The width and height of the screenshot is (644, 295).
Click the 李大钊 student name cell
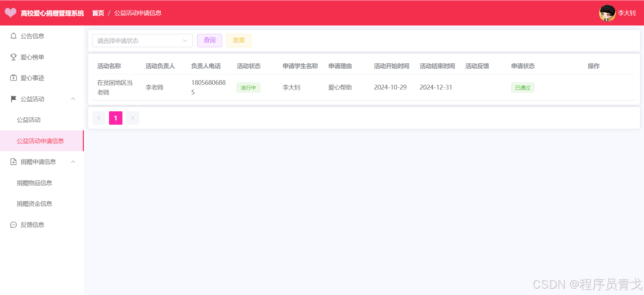(x=291, y=87)
